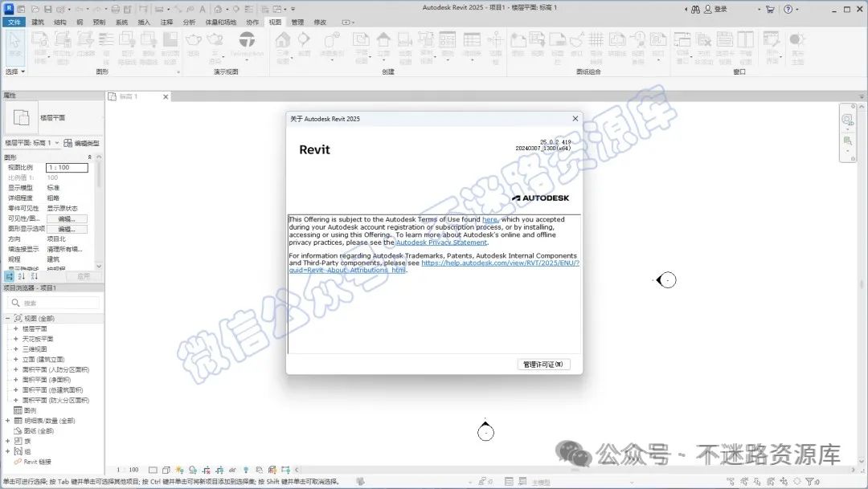Expand the 族 families tree node

click(8, 441)
